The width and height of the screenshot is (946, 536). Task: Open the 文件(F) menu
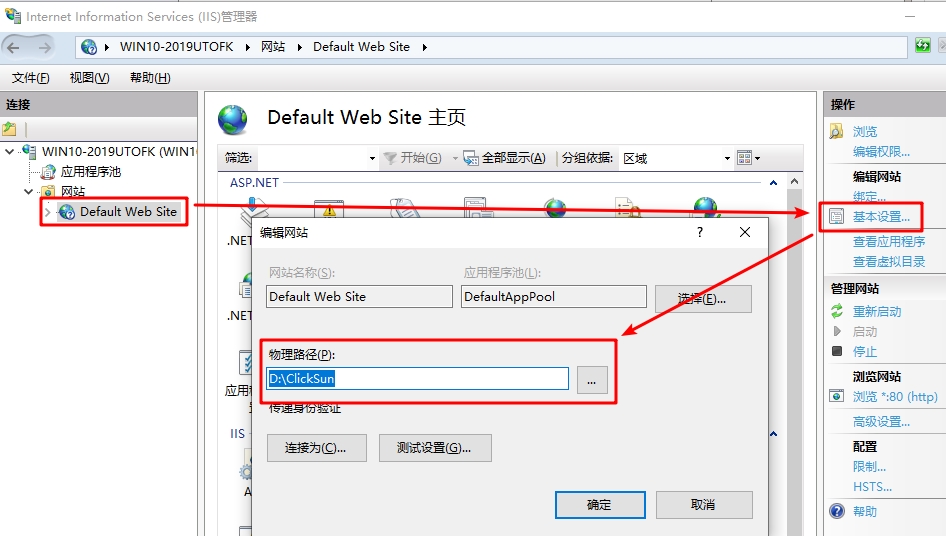pyautogui.click(x=30, y=78)
